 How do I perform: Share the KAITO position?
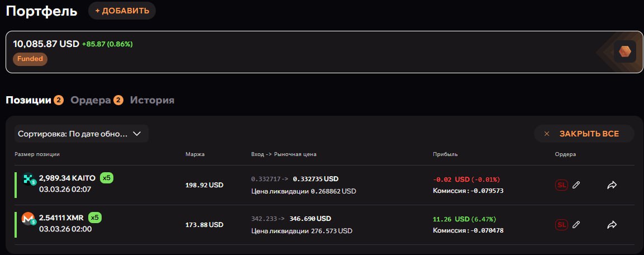612,185
